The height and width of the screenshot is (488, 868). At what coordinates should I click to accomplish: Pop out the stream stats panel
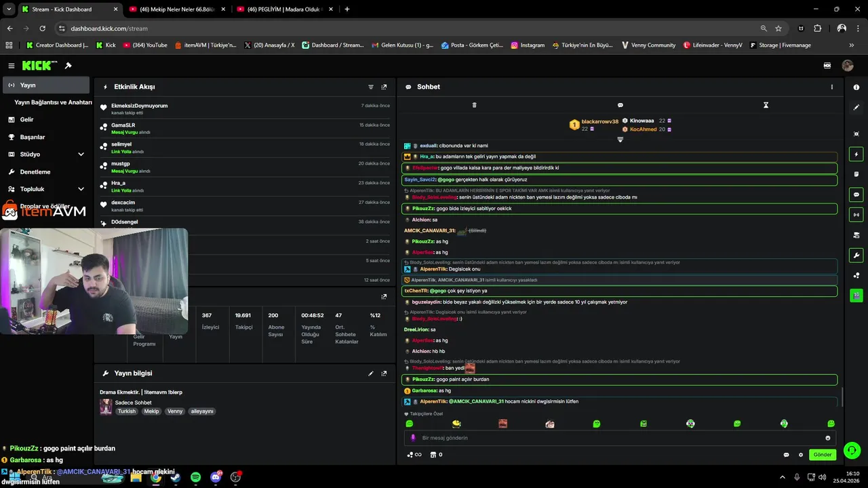(x=384, y=296)
